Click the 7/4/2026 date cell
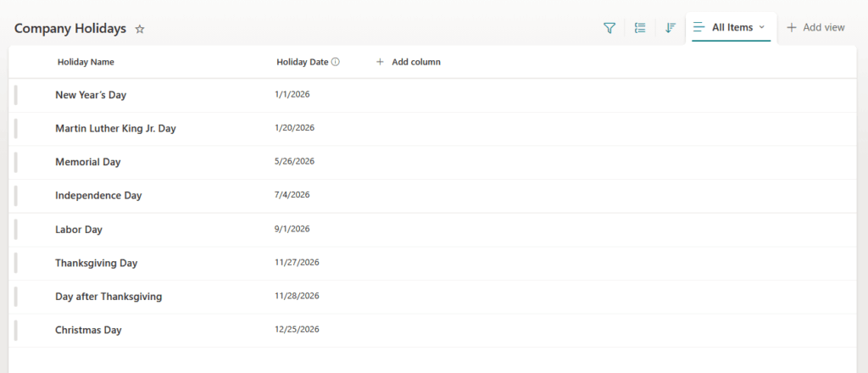This screenshot has height=373, width=868. tap(292, 195)
